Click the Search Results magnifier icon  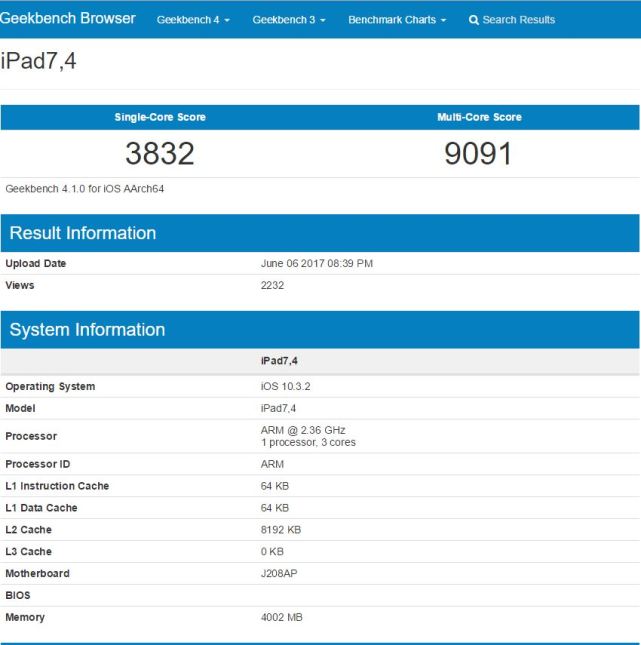pos(474,20)
